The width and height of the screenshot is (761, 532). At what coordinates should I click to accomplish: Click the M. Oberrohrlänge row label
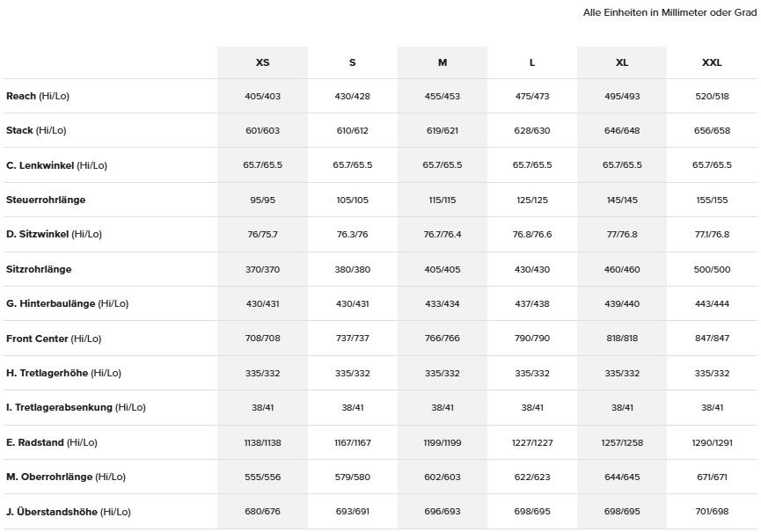pyautogui.click(x=66, y=477)
